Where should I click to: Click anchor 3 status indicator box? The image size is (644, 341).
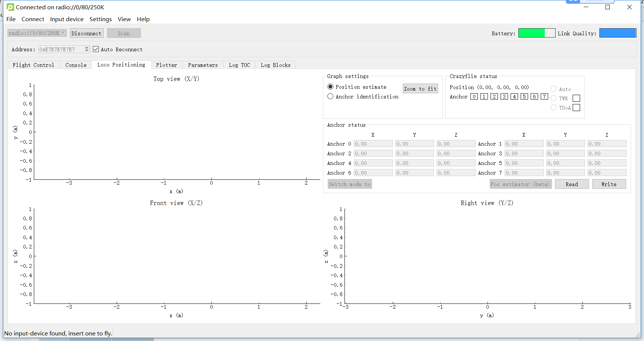(x=504, y=97)
